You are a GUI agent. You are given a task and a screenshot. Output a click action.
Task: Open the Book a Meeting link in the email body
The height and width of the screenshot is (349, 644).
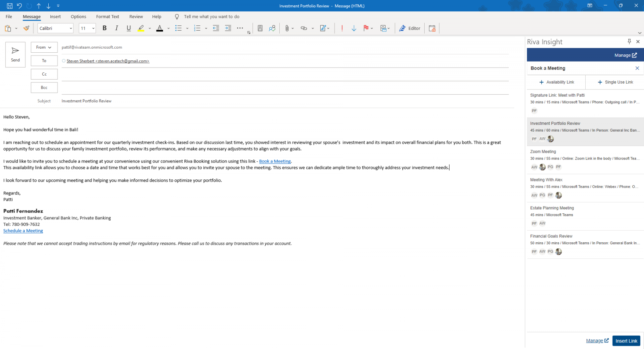(275, 161)
